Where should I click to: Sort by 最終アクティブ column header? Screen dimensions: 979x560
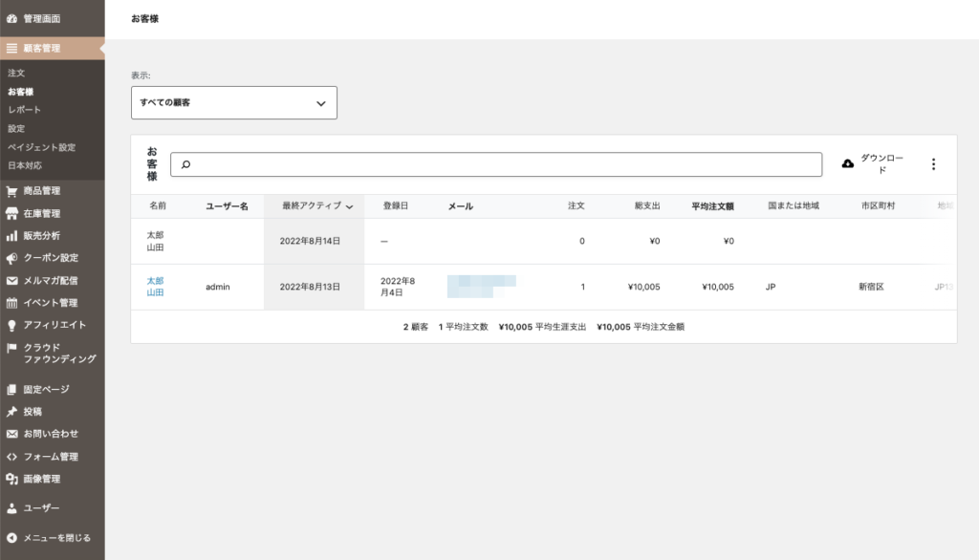(x=316, y=205)
